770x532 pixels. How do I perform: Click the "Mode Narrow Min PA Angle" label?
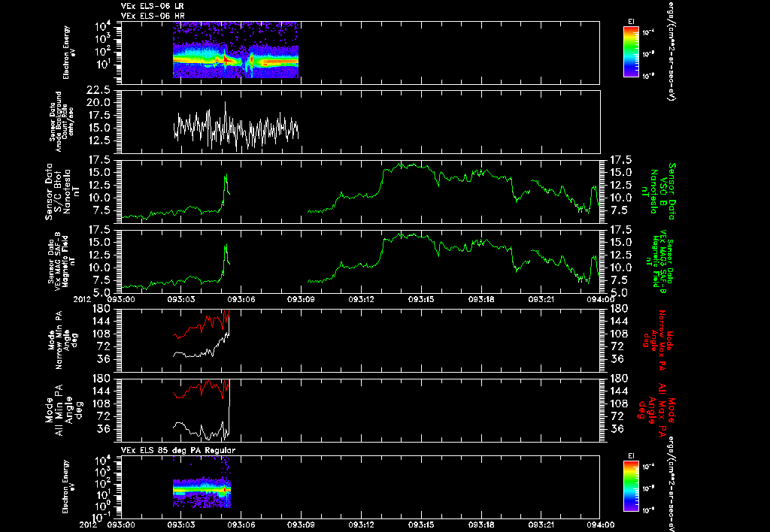(62, 340)
